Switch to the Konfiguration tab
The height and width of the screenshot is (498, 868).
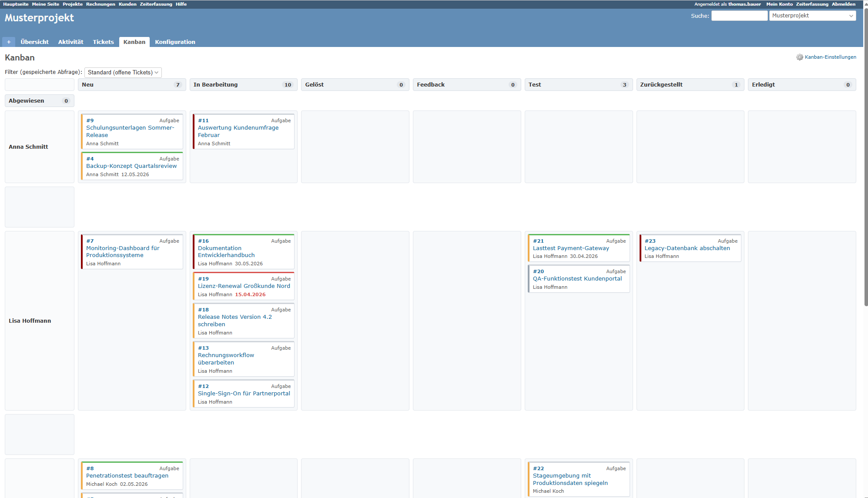(175, 42)
